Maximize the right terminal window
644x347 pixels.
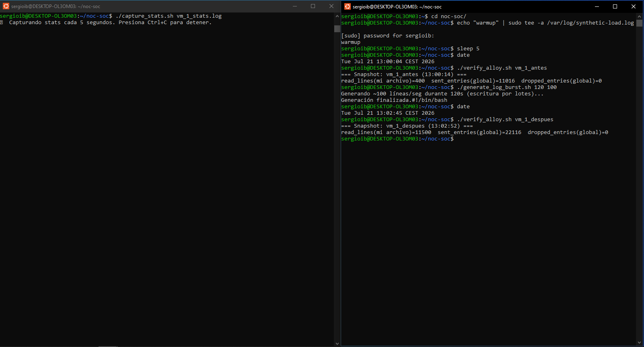(615, 6)
